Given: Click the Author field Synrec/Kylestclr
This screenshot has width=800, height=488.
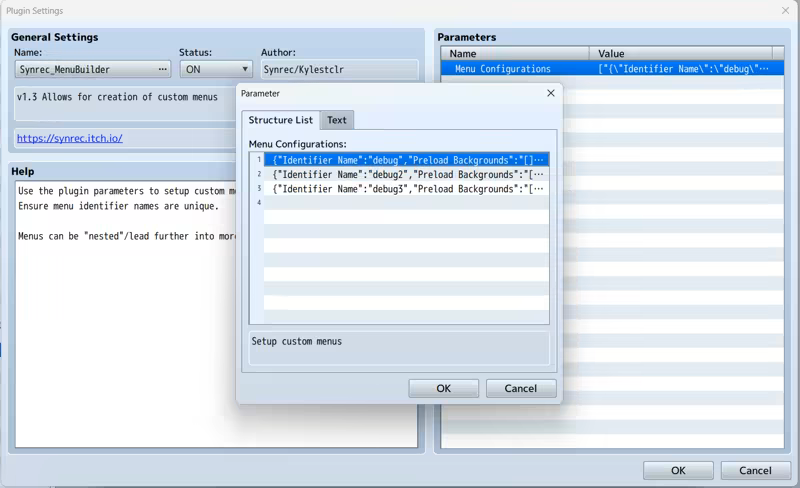Looking at the screenshot, I should pos(338,70).
